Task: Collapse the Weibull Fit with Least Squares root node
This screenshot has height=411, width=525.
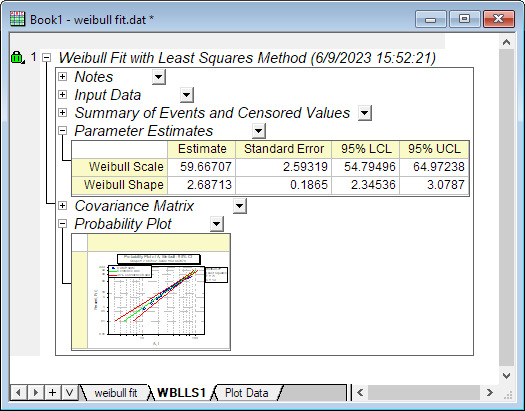Action: [47, 58]
